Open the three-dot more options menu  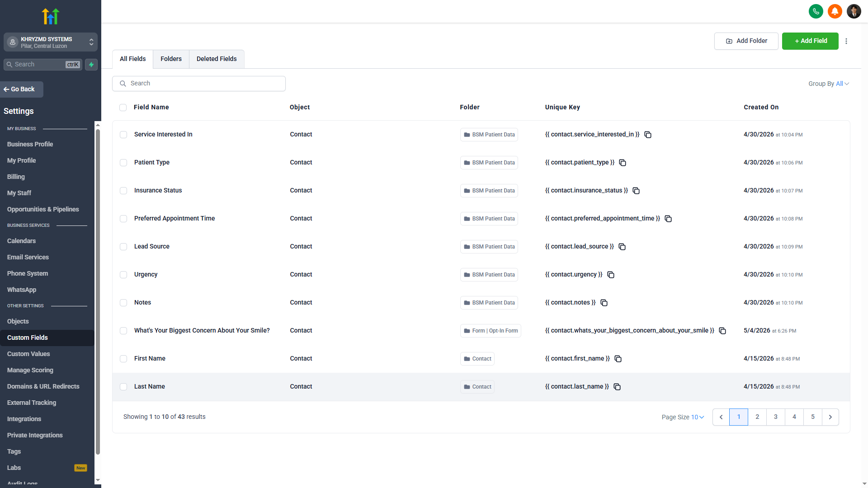(846, 41)
